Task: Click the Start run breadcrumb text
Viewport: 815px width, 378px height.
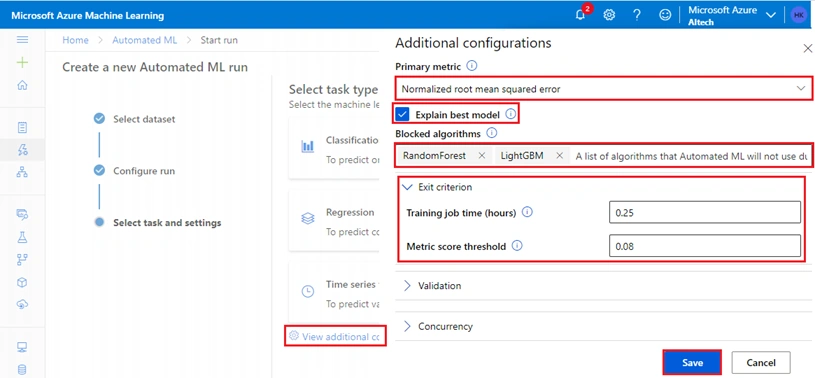Action: [x=219, y=40]
